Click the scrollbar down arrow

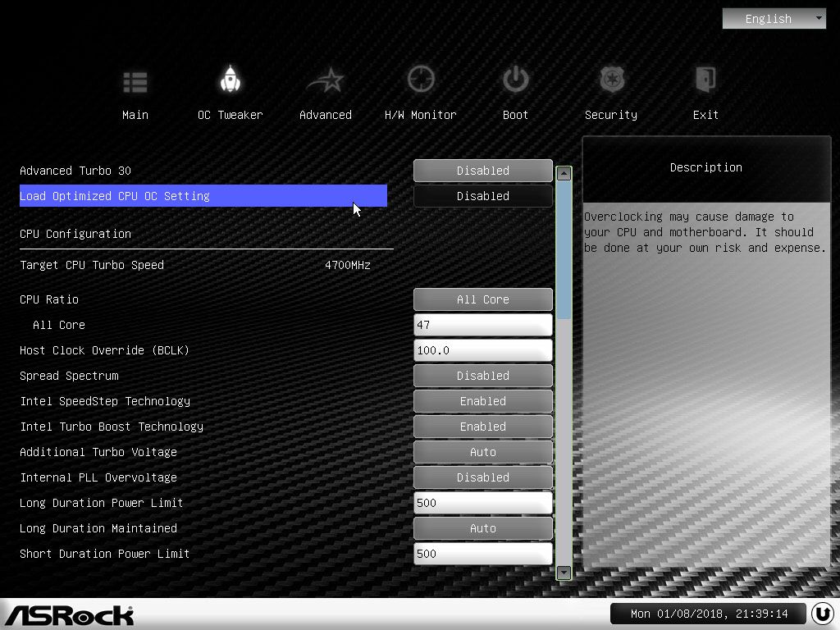[564, 572]
